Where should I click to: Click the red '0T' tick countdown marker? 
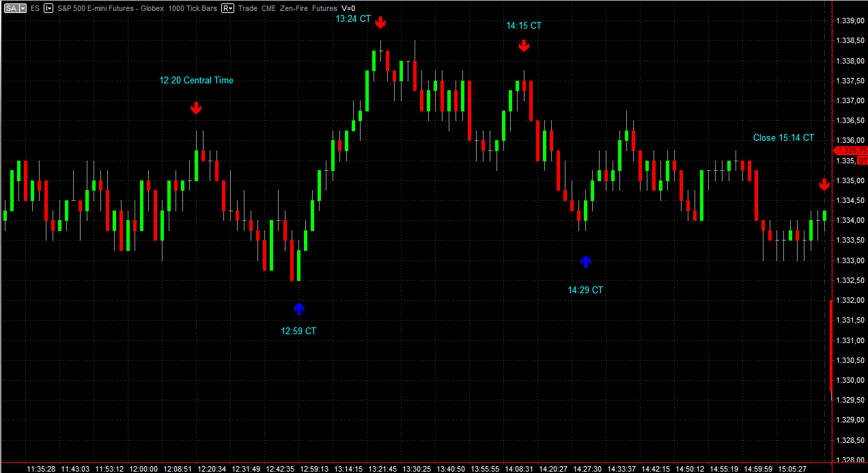tap(863, 160)
